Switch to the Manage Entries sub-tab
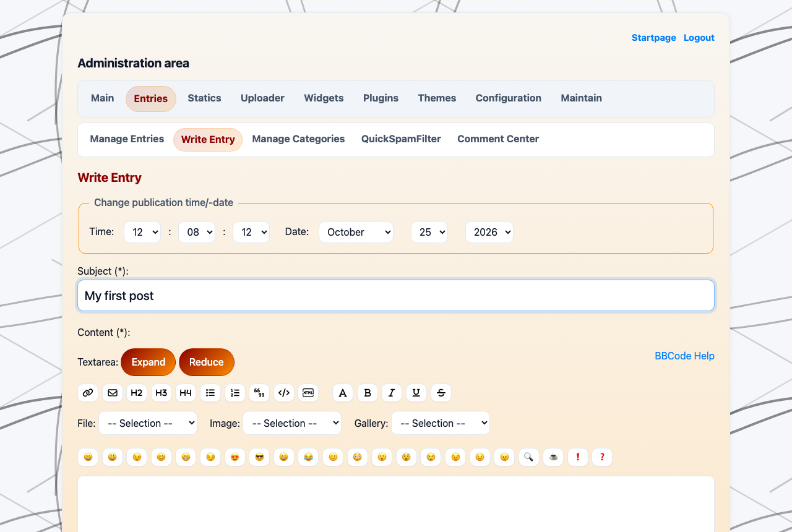The image size is (792, 532). click(127, 139)
